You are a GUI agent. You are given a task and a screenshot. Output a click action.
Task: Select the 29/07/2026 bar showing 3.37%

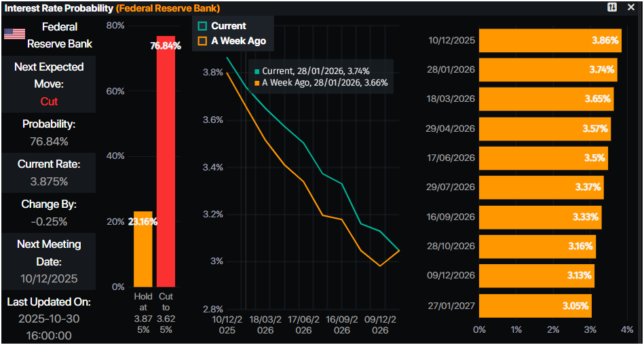[541, 187]
